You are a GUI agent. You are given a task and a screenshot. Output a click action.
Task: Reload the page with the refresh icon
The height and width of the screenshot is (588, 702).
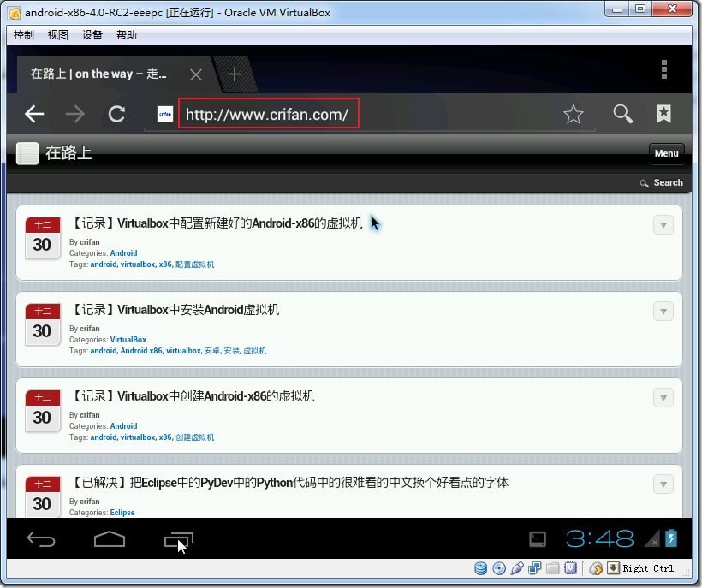[116, 114]
